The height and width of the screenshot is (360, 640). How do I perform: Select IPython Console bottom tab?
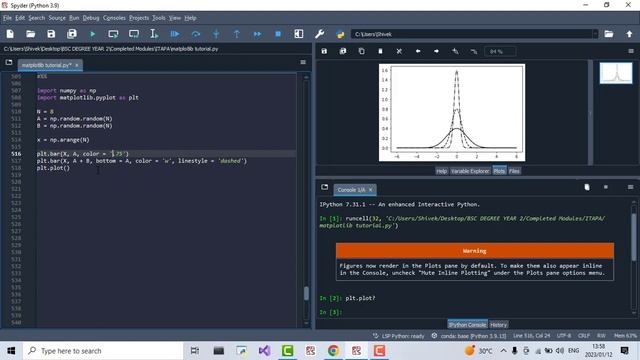coord(467,325)
